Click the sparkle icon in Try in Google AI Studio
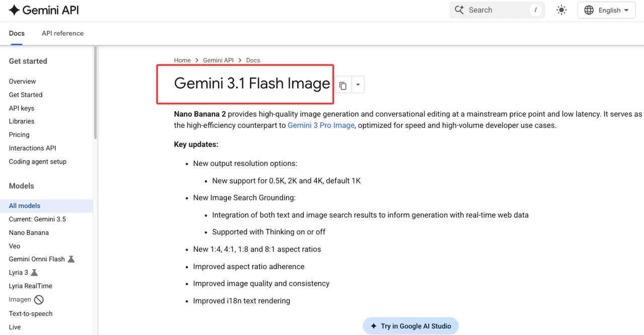This screenshot has height=335, width=644. [x=373, y=326]
